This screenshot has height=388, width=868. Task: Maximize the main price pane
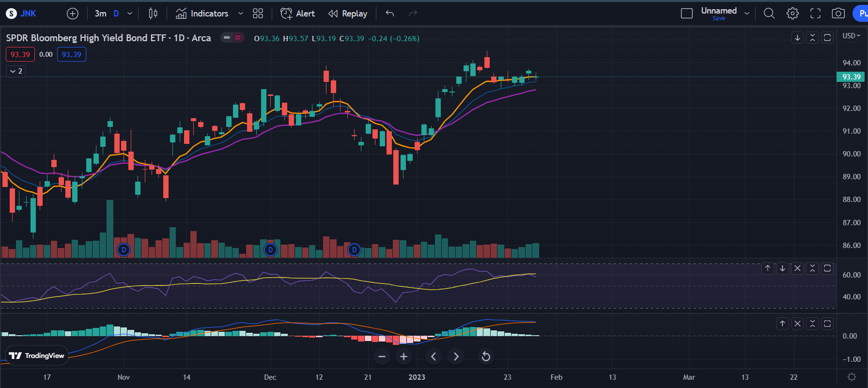[x=827, y=37]
